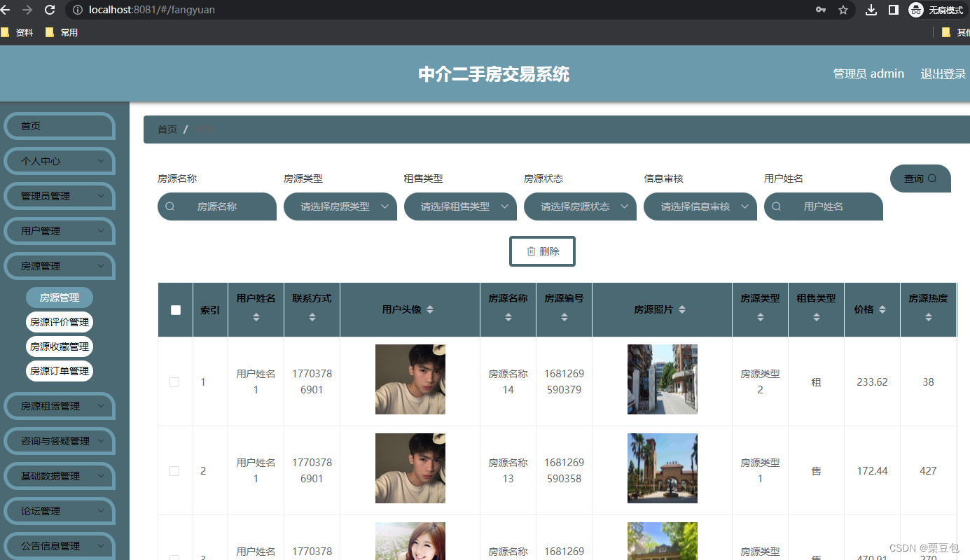Click price cell 172.44
This screenshot has width=970, height=560.
(872, 471)
